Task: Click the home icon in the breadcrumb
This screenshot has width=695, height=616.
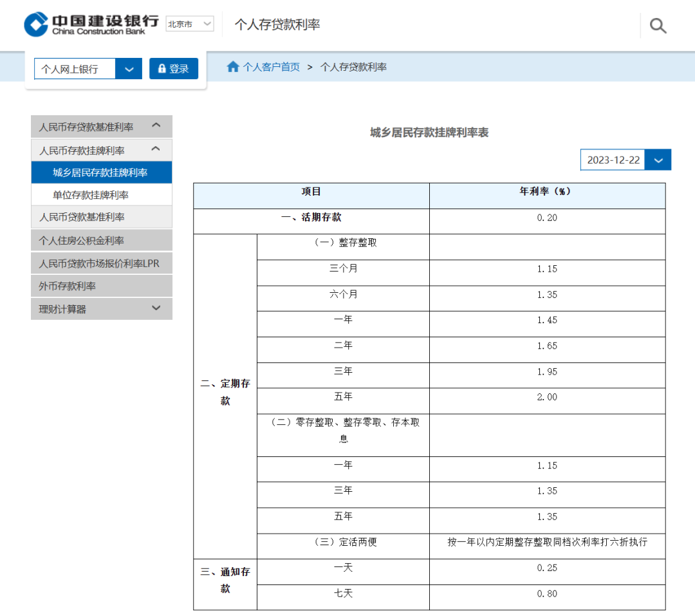Action: 233,66
